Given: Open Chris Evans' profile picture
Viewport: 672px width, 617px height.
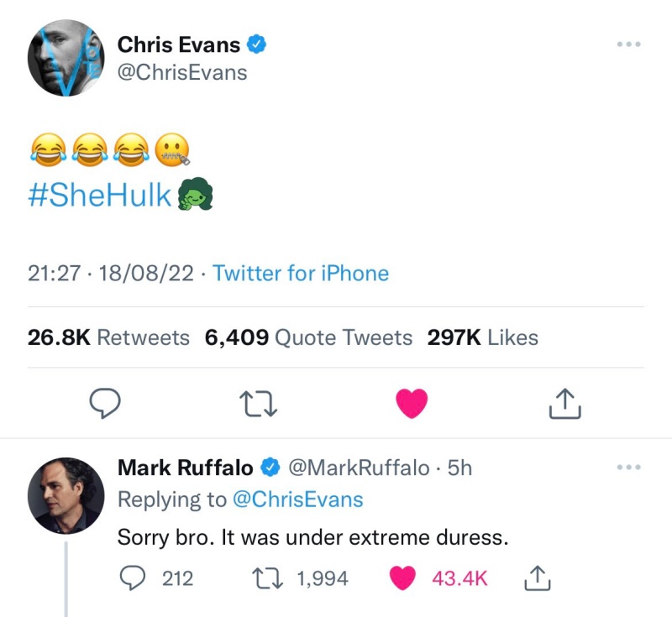Looking at the screenshot, I should (x=66, y=58).
